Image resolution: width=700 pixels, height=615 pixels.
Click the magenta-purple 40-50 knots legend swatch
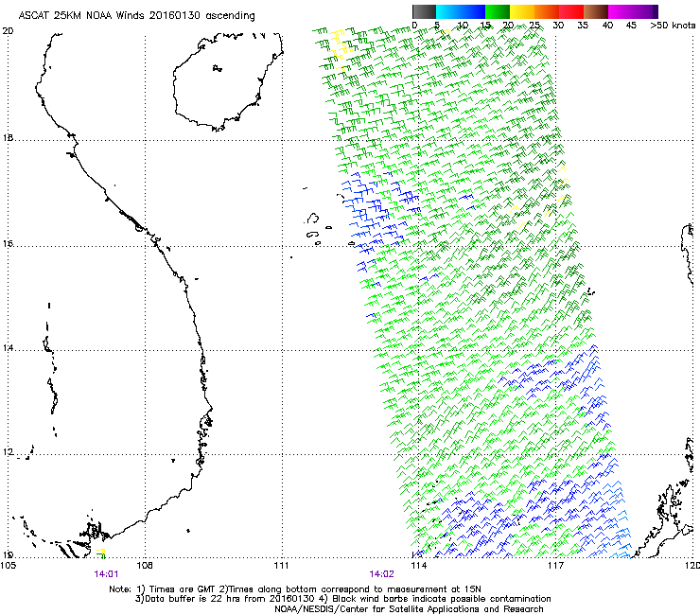point(633,11)
